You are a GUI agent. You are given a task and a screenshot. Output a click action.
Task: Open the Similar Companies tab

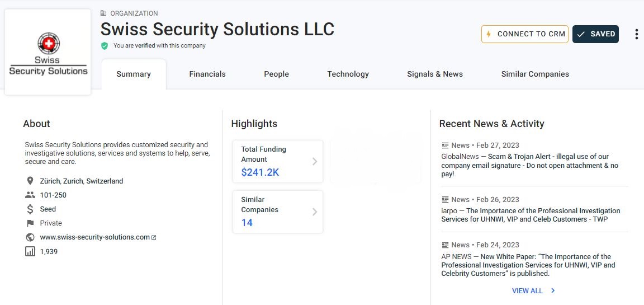click(535, 74)
